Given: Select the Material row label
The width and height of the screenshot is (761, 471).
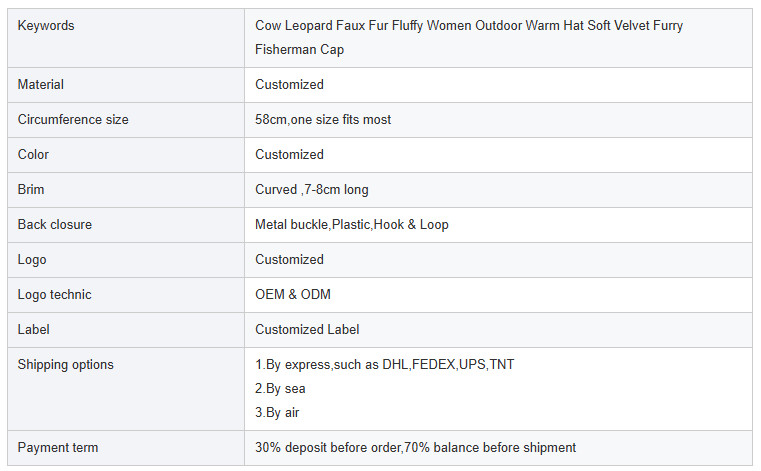Looking at the screenshot, I should [41, 85].
